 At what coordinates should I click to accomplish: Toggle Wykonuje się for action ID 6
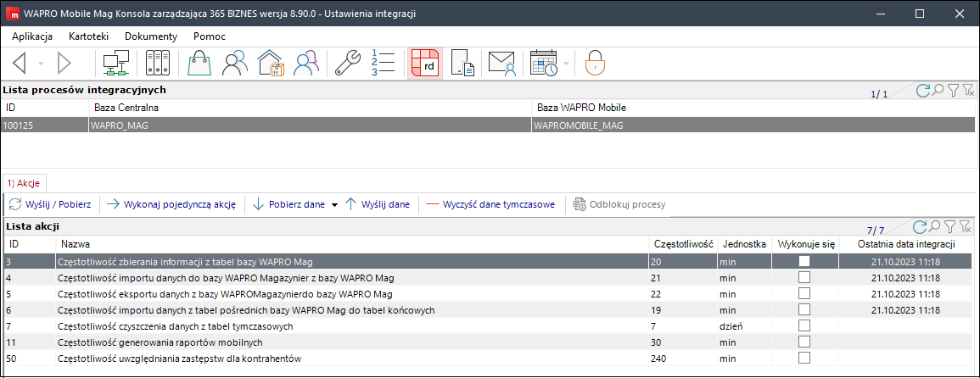pyautogui.click(x=804, y=309)
